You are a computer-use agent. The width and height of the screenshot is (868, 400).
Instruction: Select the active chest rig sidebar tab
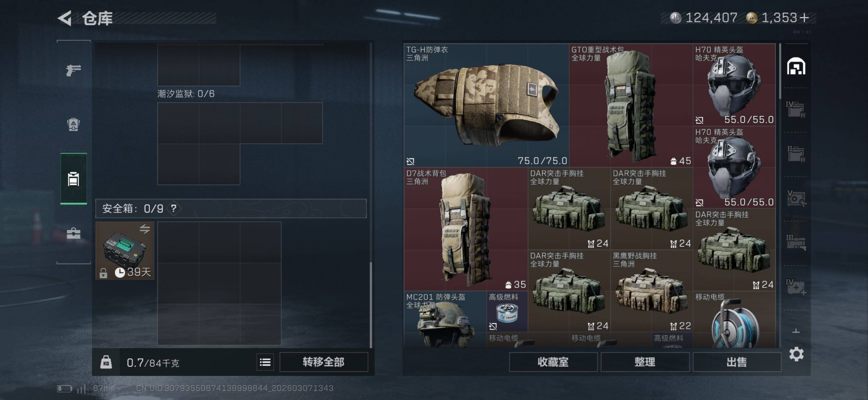point(74,179)
